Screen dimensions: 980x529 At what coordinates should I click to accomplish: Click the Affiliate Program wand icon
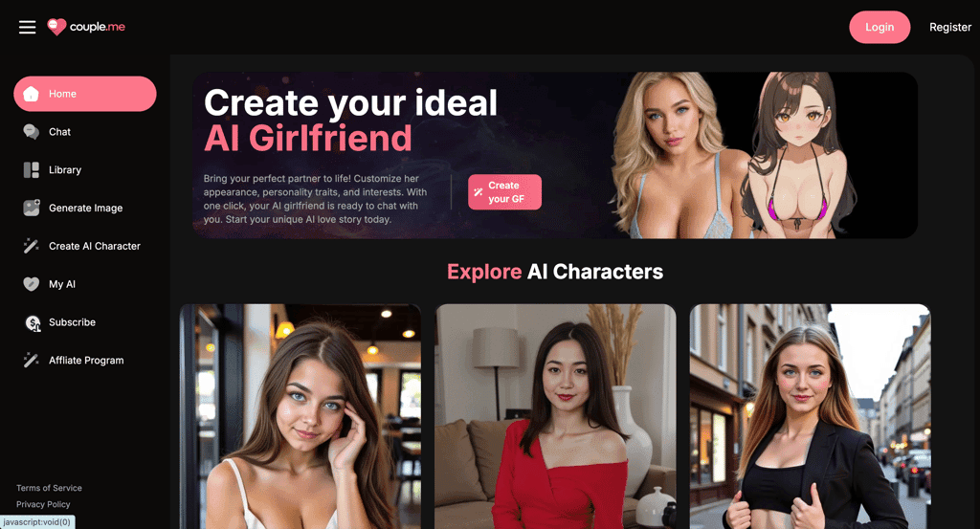pyautogui.click(x=32, y=361)
